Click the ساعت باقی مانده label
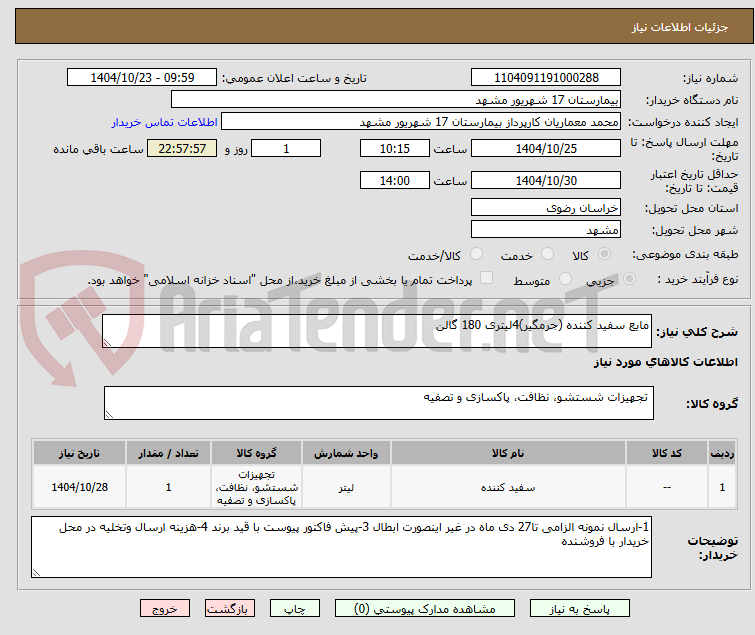Screen dimensions: 755x635 tap(98, 149)
